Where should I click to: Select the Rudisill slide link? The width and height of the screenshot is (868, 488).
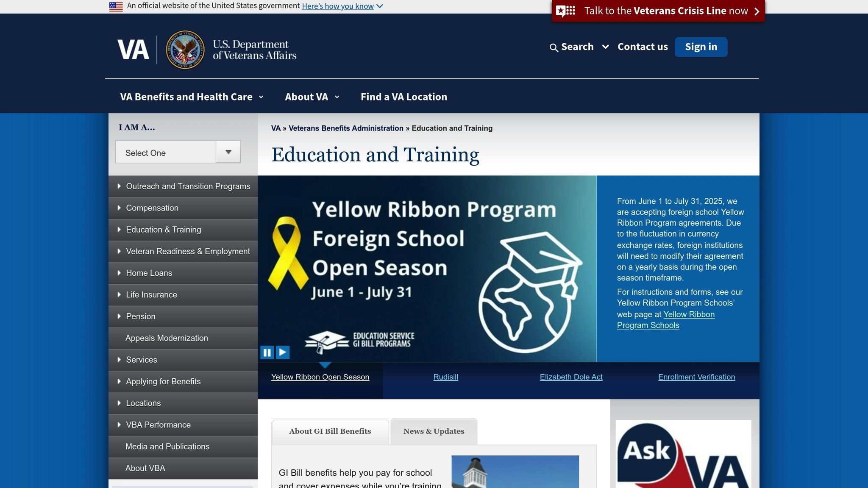coord(446,377)
